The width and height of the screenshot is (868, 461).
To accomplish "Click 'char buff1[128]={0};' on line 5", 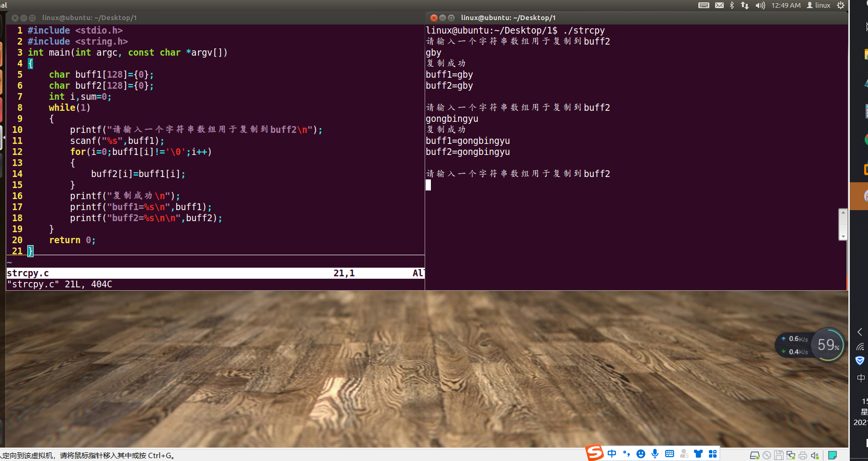I will (x=101, y=74).
